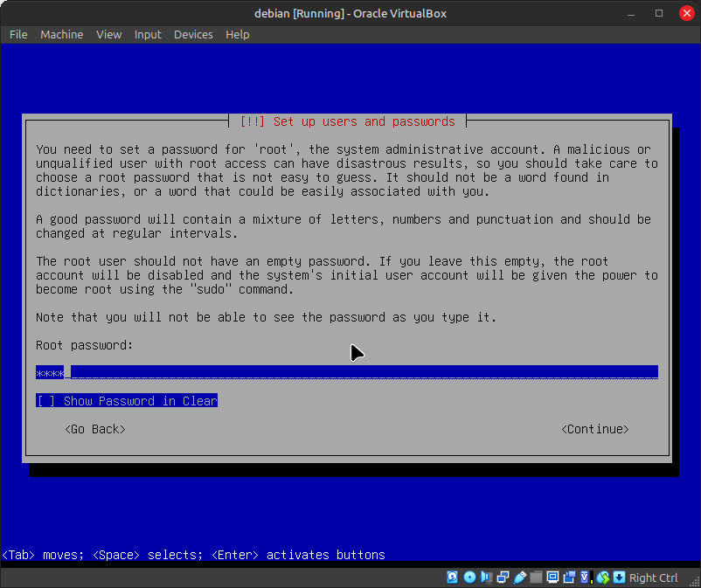Open the View menu
Screen dimensions: 701x588
109,35
